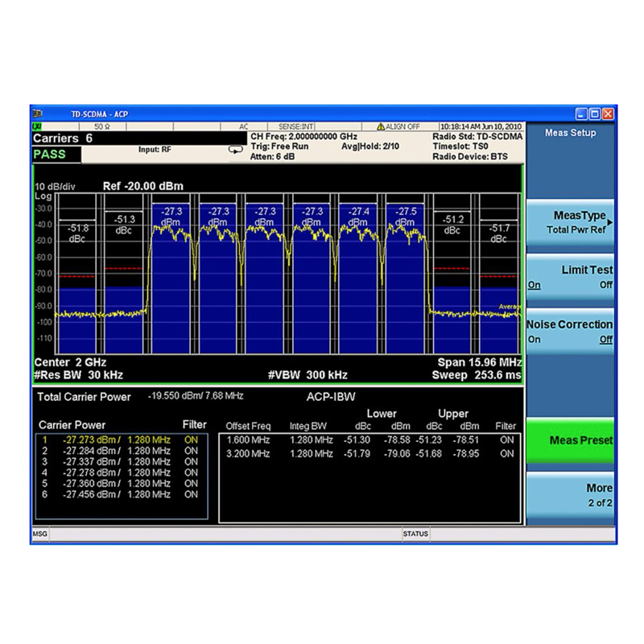Click the 3.200 MHz offset frequency cell

248,454
